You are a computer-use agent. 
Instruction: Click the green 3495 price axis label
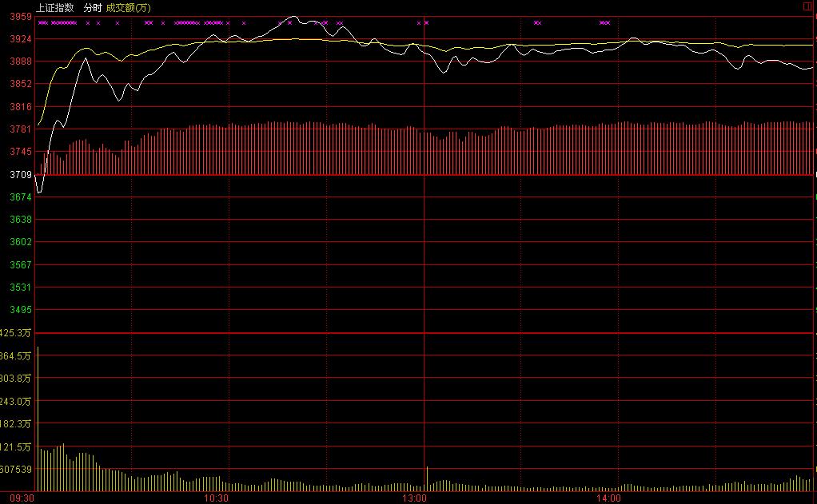click(x=22, y=310)
